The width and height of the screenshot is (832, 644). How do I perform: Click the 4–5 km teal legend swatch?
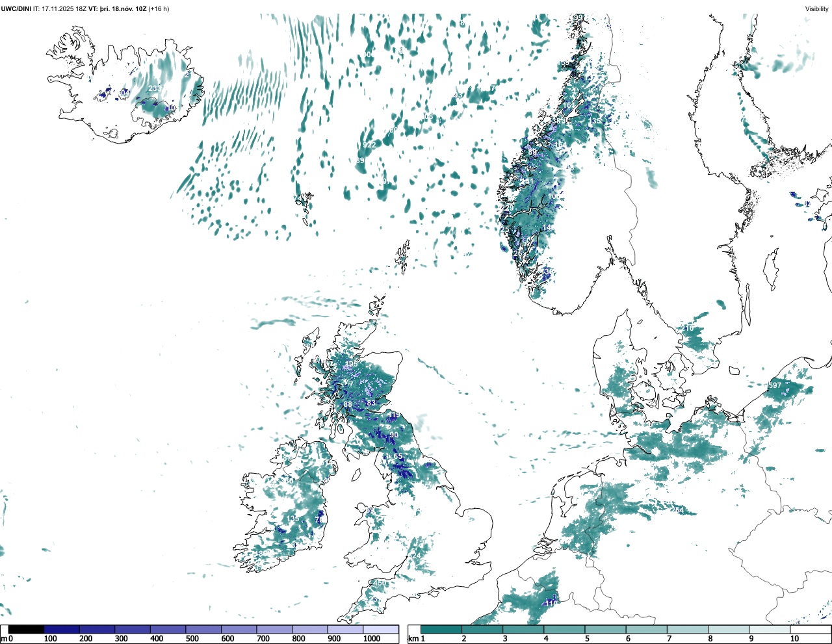(564, 630)
